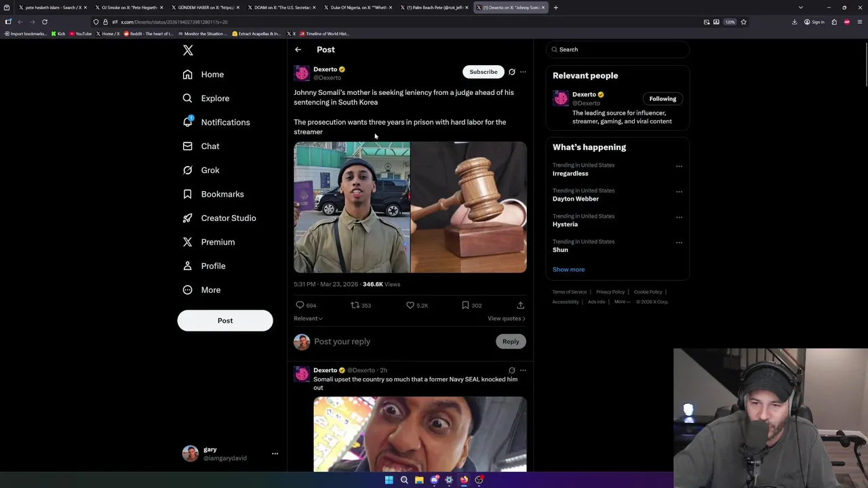Switch to the 'Palm Beach Pete' tab

[434, 7]
